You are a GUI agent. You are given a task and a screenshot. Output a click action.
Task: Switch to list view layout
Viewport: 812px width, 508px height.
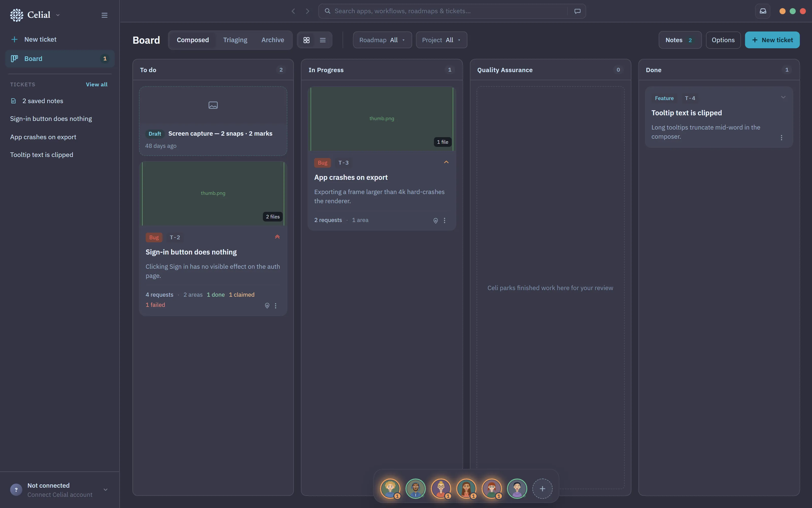323,40
